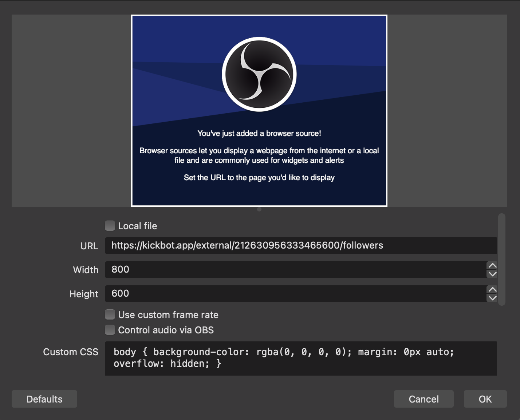Screen dimensions: 520x420
Task: Toggle Use custom frame rate checkbox
Action: [x=110, y=314]
